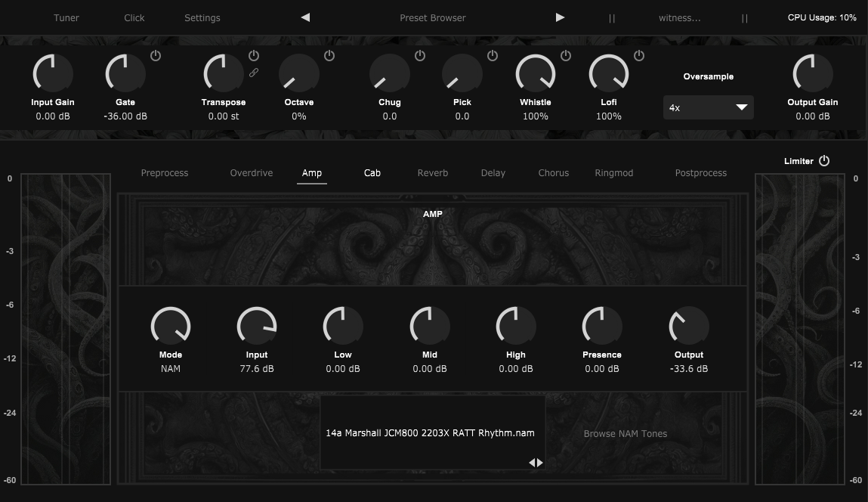The width and height of the screenshot is (868, 502).
Task: Click the previous preset arrow
Action: (x=305, y=17)
